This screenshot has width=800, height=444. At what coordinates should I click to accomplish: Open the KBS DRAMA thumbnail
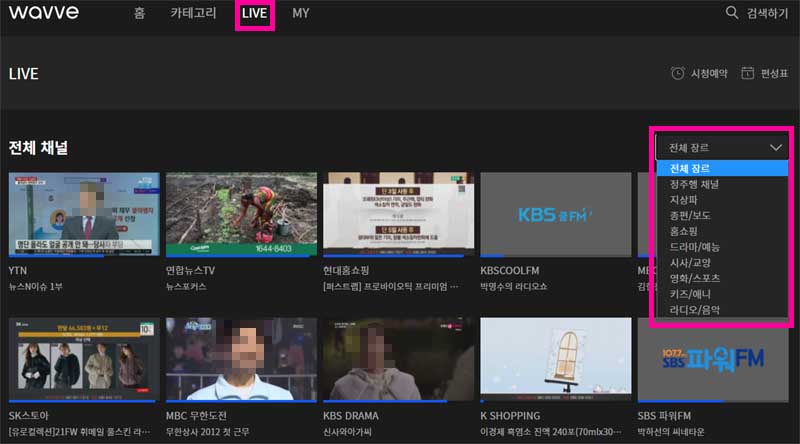pos(398,359)
